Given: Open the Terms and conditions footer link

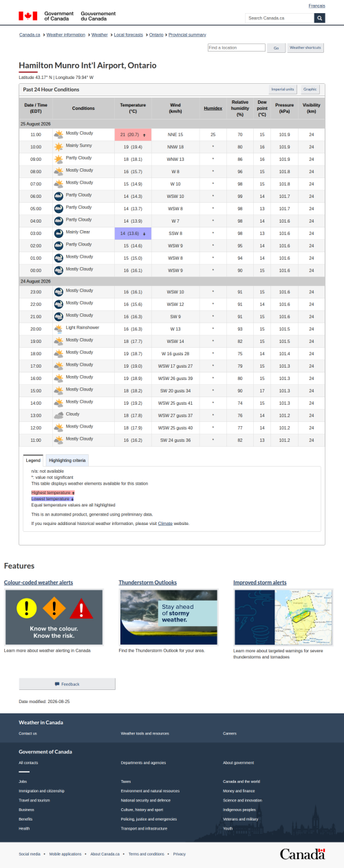Looking at the screenshot, I should tap(147, 854).
